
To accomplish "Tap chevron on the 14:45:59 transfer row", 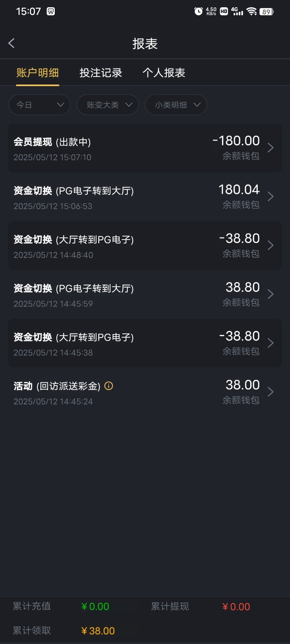I will (x=271, y=294).
